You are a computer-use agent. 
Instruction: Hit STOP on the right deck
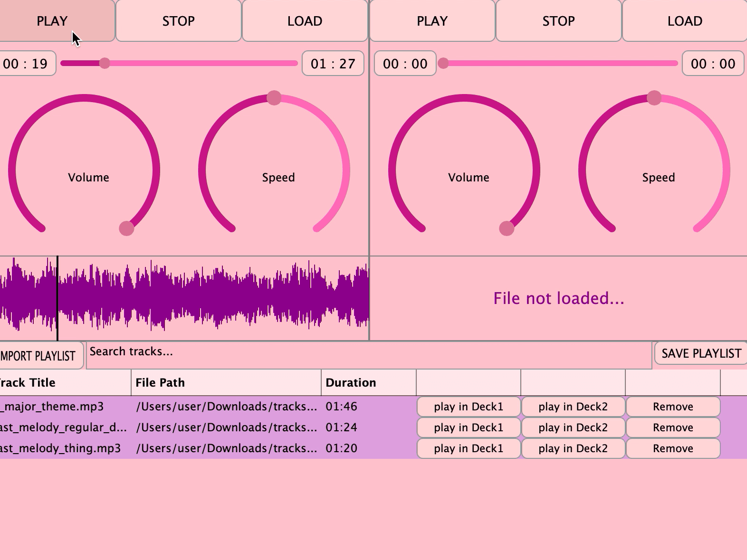tap(558, 21)
